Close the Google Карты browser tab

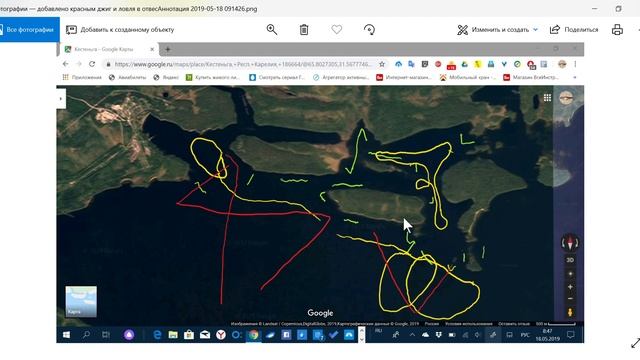coord(152,49)
